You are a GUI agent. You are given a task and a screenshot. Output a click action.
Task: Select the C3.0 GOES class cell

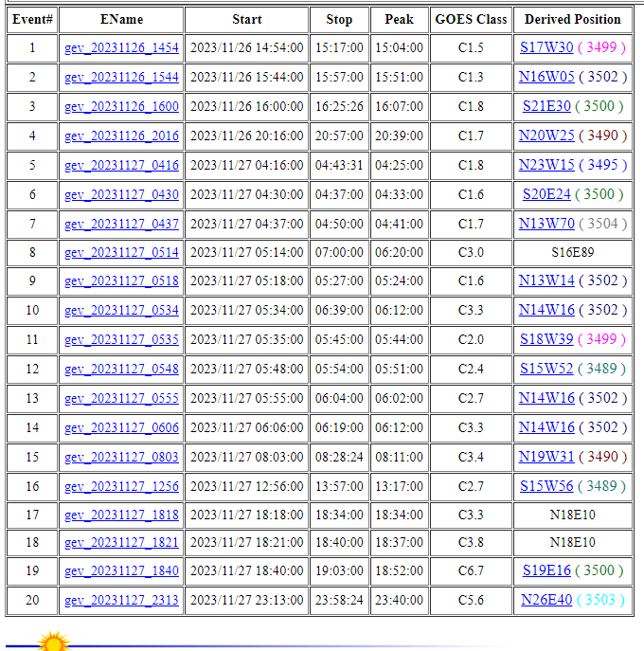[471, 253]
